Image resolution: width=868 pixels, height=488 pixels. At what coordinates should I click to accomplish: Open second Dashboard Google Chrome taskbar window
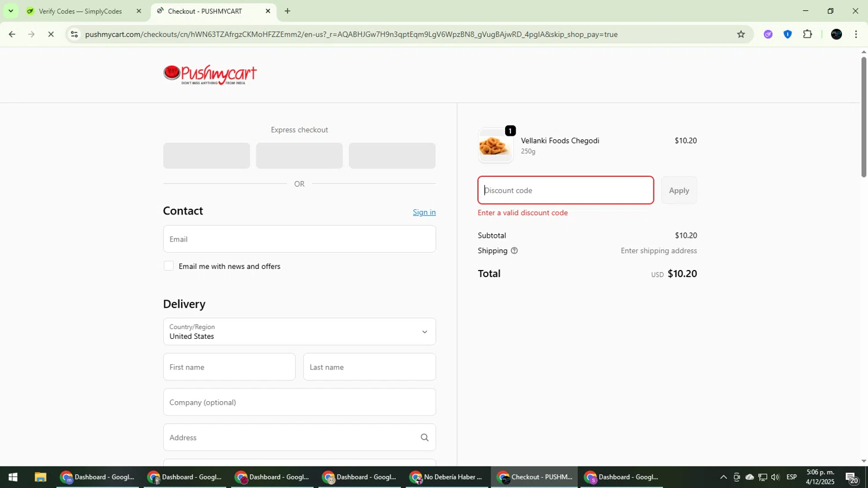[x=185, y=478]
